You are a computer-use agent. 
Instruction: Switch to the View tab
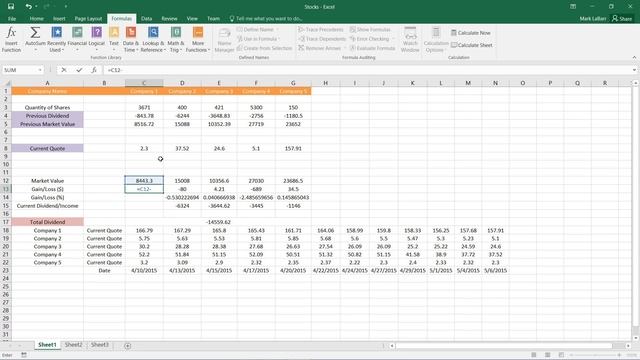click(x=192, y=19)
